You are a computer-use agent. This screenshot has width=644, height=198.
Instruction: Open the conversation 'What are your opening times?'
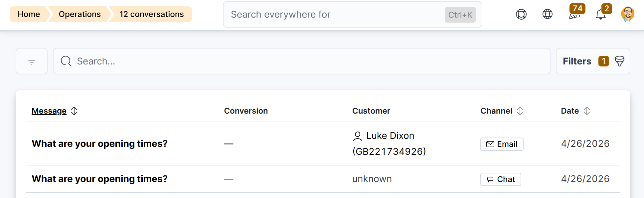(x=99, y=144)
